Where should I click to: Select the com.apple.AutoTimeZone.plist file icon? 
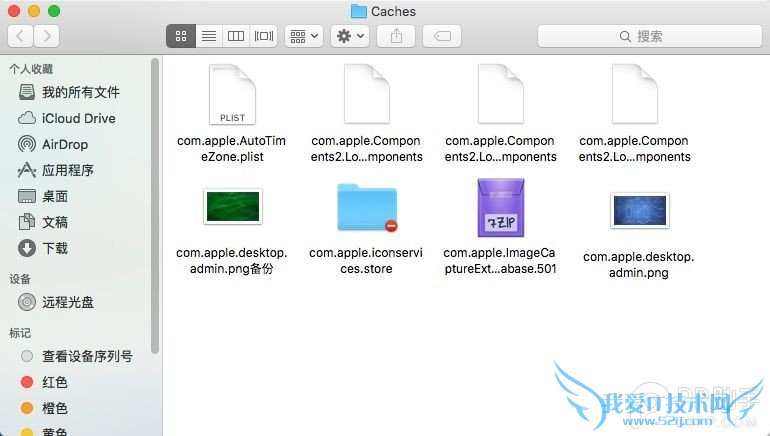tap(232, 94)
